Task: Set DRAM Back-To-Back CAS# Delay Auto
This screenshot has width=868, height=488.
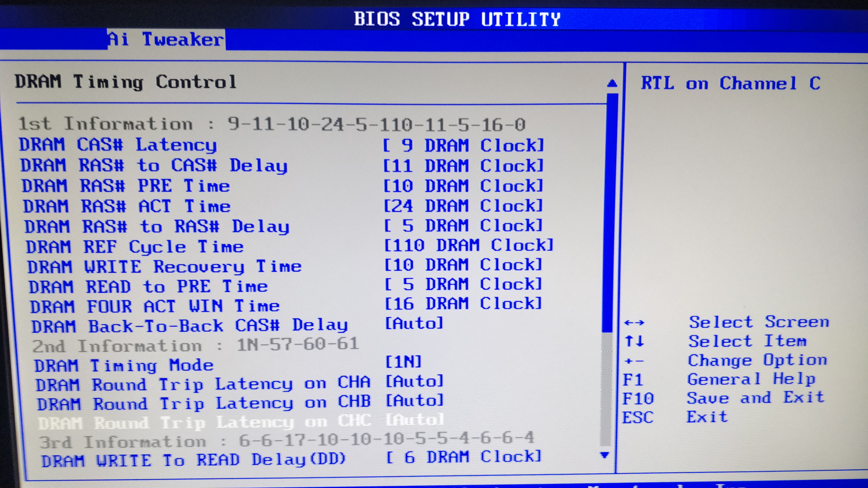Action: (x=414, y=324)
